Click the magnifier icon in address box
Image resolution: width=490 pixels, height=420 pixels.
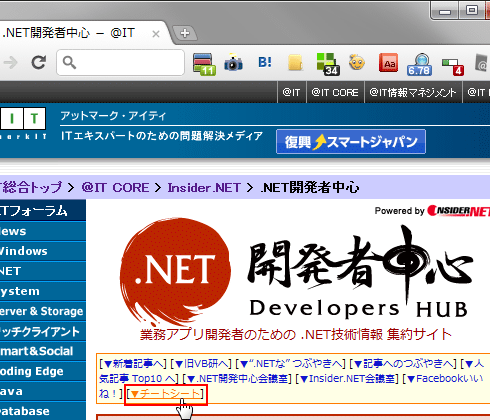69,62
